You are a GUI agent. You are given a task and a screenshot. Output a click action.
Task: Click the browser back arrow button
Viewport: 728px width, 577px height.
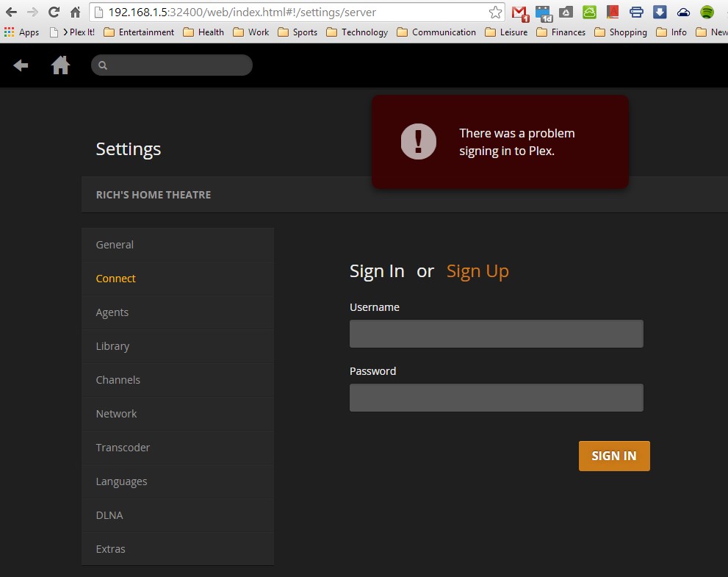point(11,12)
